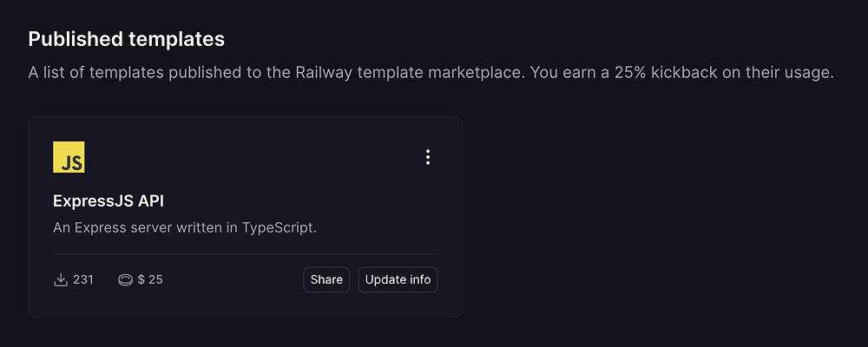868x347 pixels.
Task: Click the word "API" in the title
Action: point(148,200)
